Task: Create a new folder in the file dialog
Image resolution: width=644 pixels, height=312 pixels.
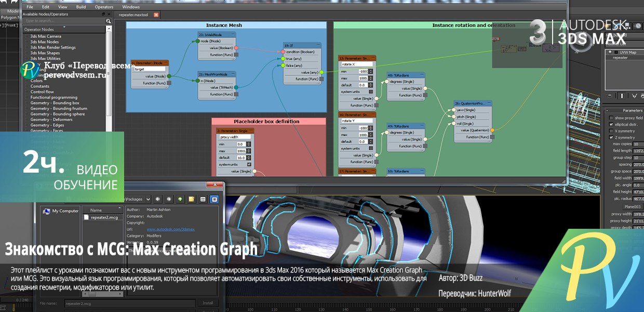Action: coord(192,199)
